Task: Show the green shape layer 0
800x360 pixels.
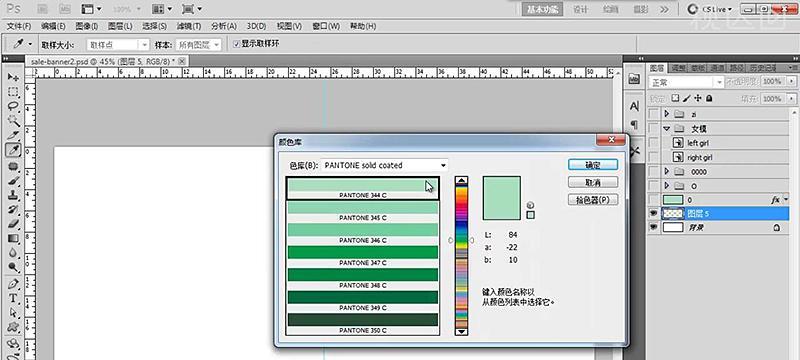Action: pyautogui.click(x=653, y=200)
